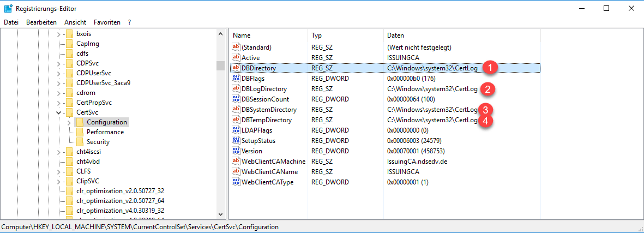Select the Security subkey in the tree
This screenshot has height=233, width=644.
click(98, 142)
